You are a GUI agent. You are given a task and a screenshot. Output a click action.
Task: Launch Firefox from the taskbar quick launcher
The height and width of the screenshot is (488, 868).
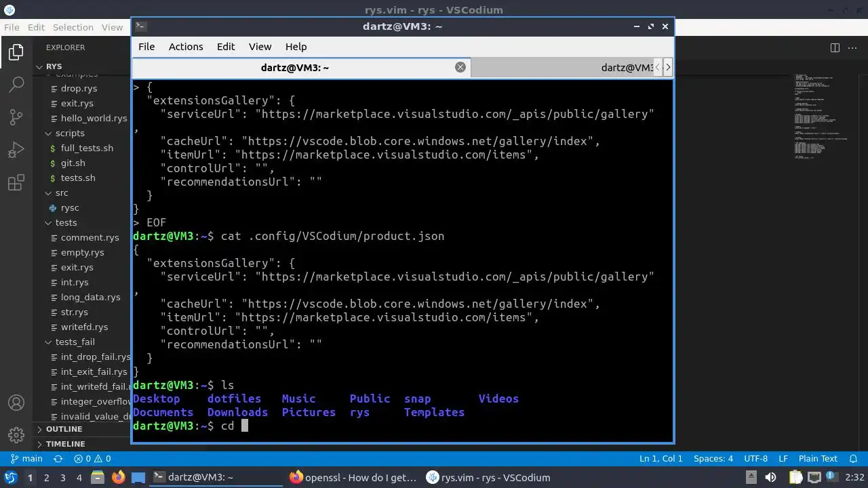coord(118,478)
